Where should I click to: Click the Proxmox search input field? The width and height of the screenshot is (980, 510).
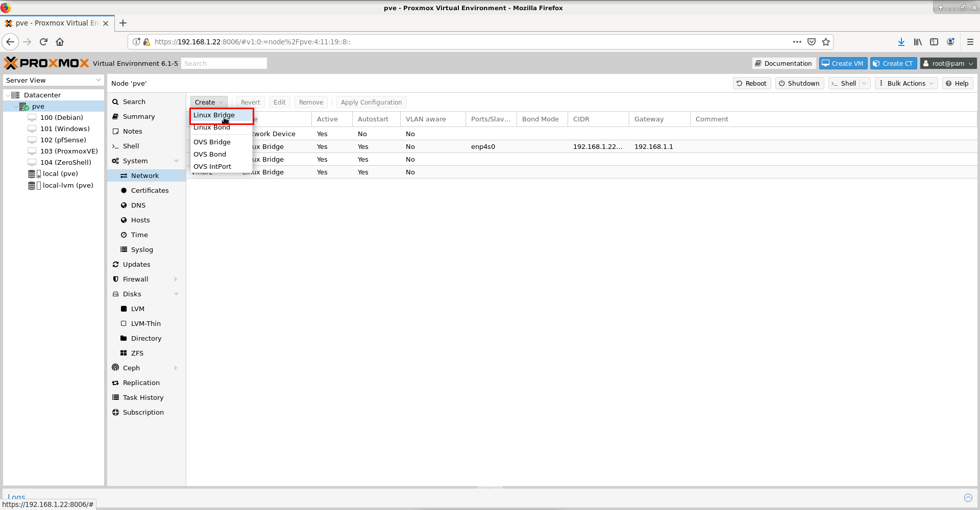point(224,64)
